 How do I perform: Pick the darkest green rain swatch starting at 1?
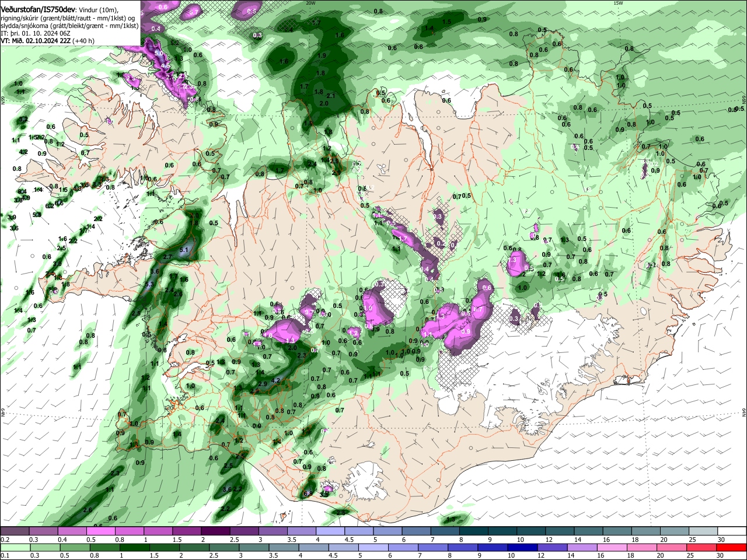click(134, 547)
